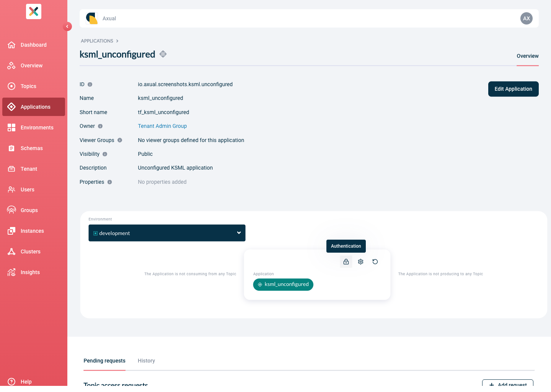Click the short name tf_ksml_unconfigured
The height and width of the screenshot is (392, 551).
click(163, 112)
